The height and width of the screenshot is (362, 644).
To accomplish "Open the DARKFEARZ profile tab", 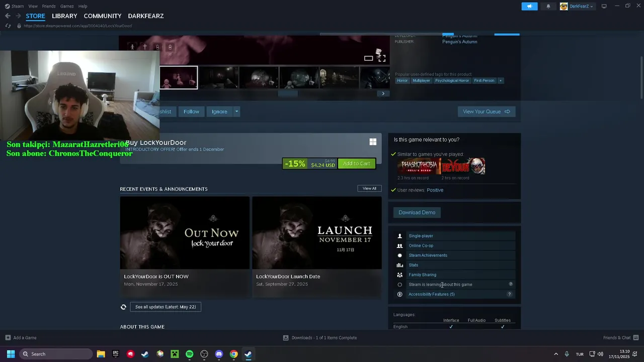I will coord(146,16).
